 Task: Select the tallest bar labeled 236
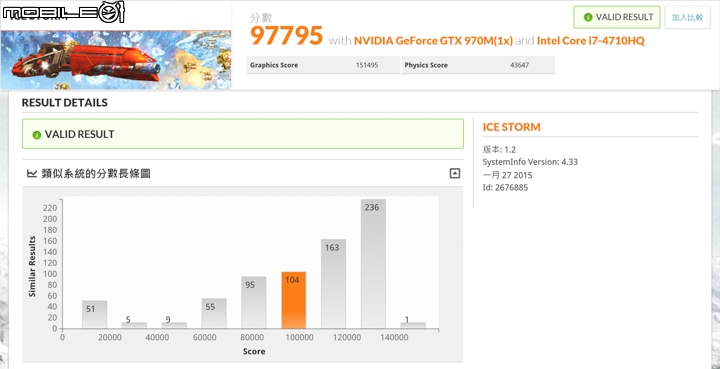coord(373,264)
